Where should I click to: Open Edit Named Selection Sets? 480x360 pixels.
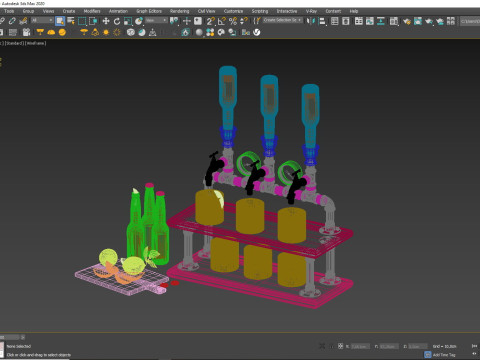pyautogui.click(x=256, y=21)
